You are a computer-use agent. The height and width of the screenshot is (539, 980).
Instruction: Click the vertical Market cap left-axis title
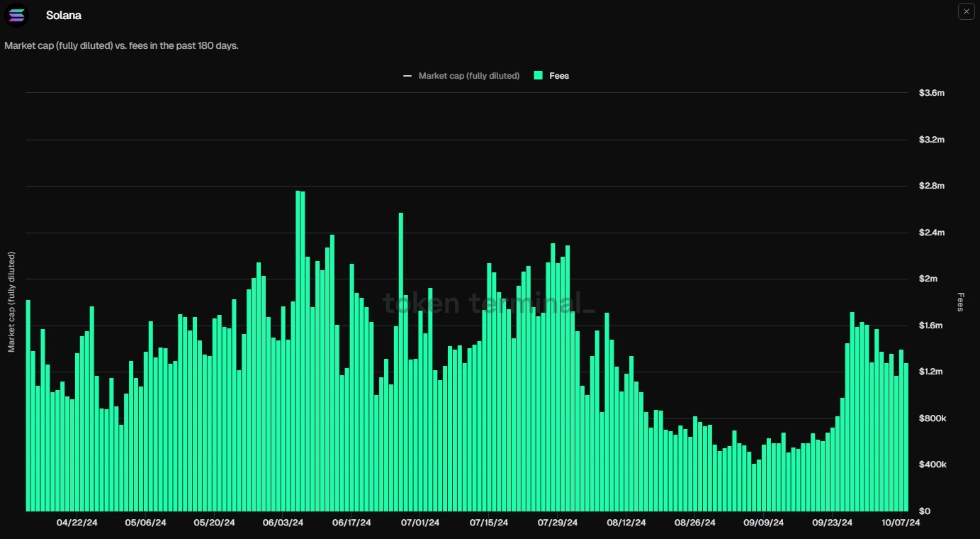click(11, 302)
